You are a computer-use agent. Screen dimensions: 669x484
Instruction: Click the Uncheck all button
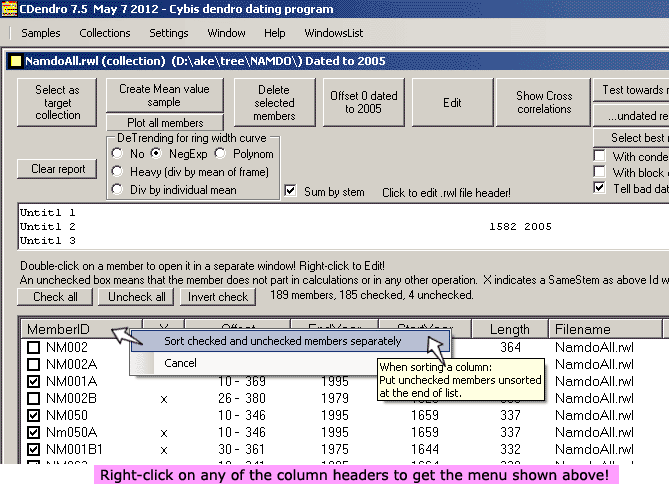click(136, 297)
